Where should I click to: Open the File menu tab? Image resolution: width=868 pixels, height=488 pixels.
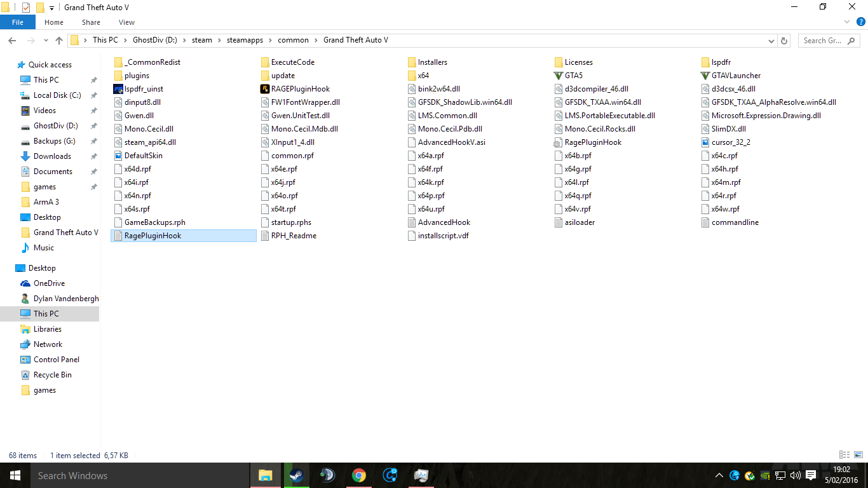coord(18,22)
